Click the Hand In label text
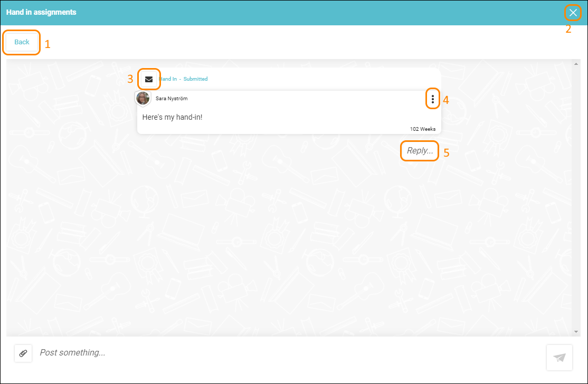The width and height of the screenshot is (588, 384). point(168,79)
